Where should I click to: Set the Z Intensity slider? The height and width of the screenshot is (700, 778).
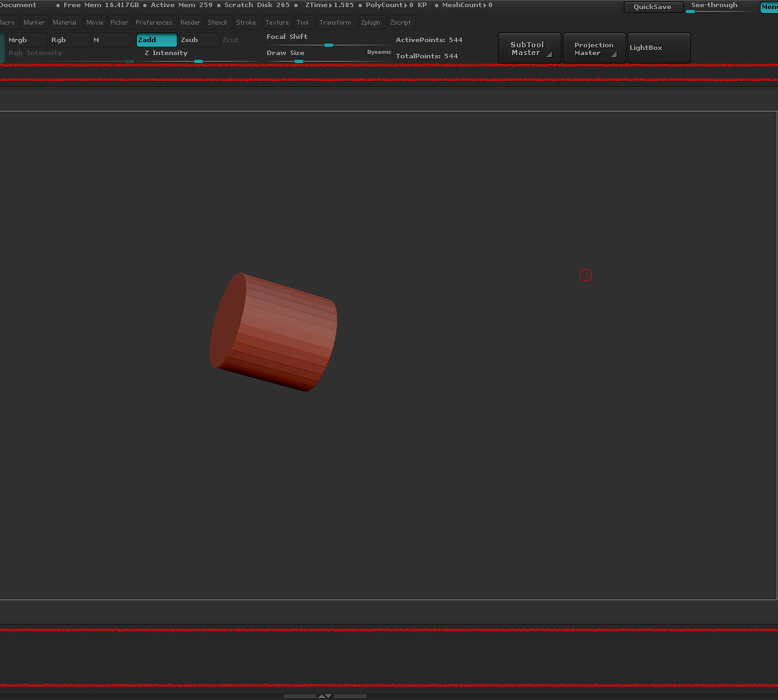pos(198,61)
